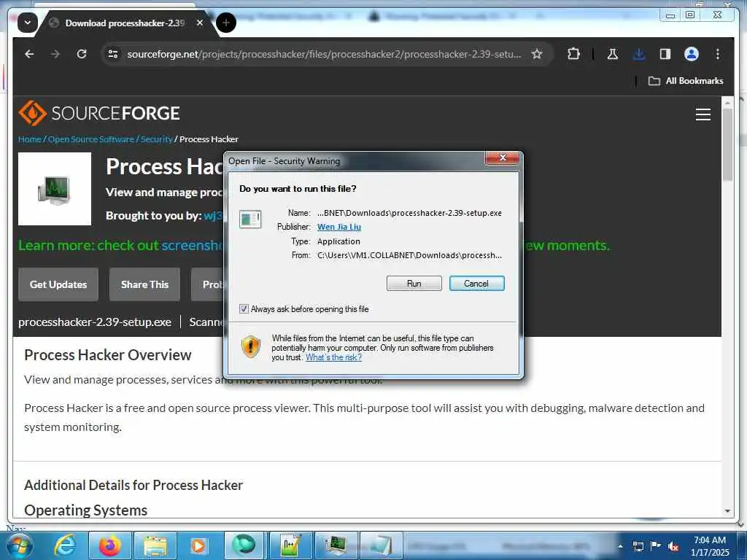Click the Share This button
The height and width of the screenshot is (560, 747).
tap(145, 284)
